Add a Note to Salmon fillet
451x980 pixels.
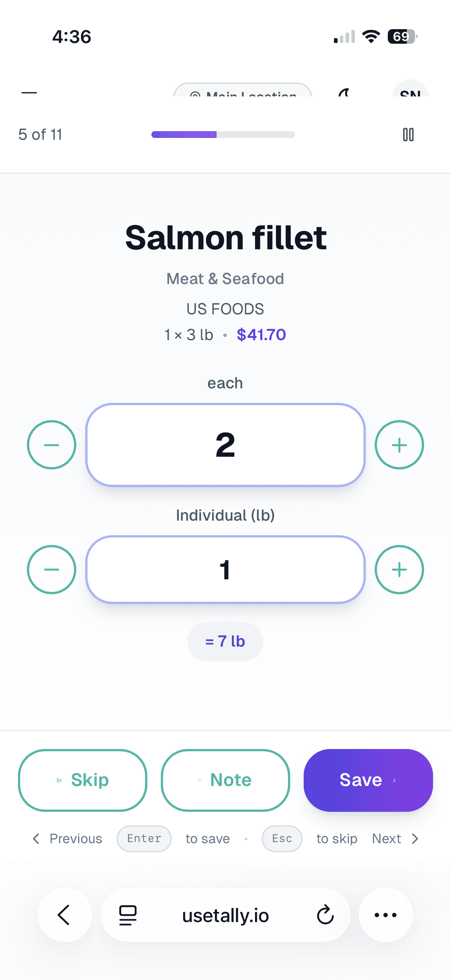(225, 780)
